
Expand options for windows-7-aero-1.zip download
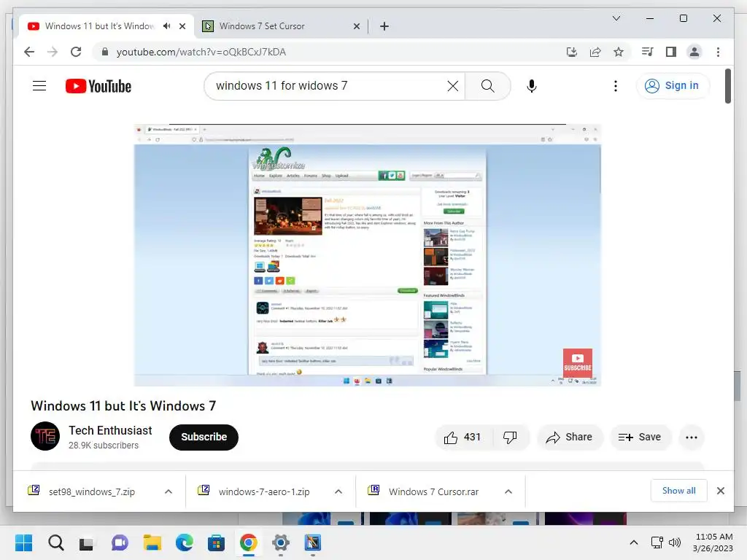338,491
